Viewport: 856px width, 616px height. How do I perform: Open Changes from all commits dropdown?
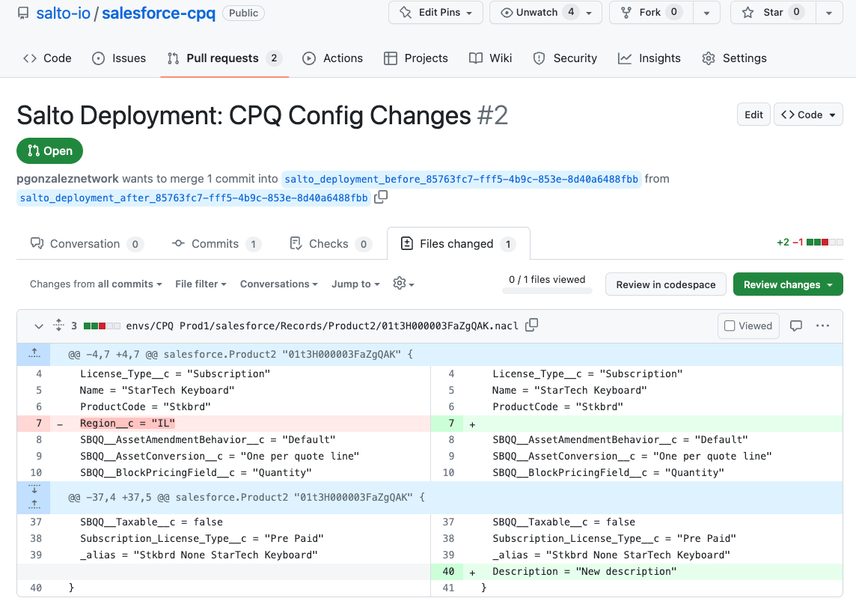(96, 284)
